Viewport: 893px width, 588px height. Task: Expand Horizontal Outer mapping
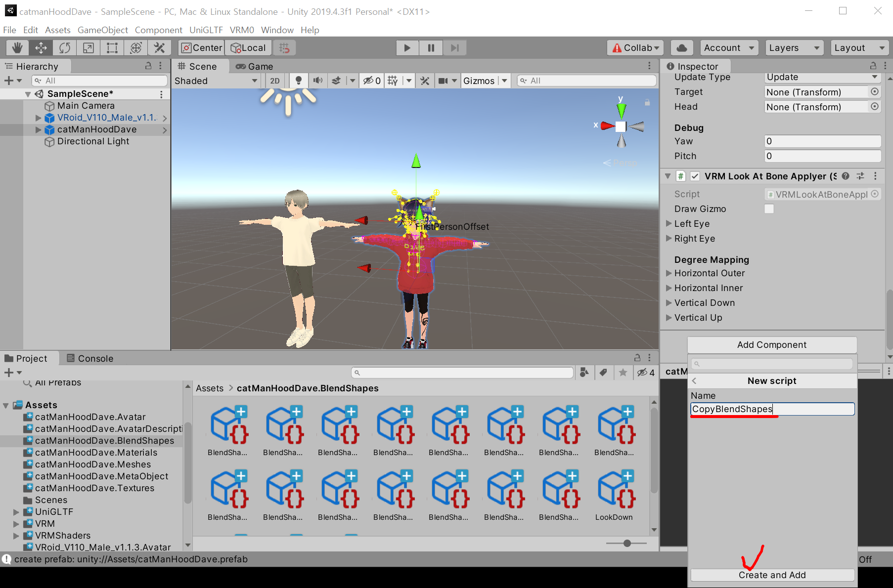coord(669,273)
